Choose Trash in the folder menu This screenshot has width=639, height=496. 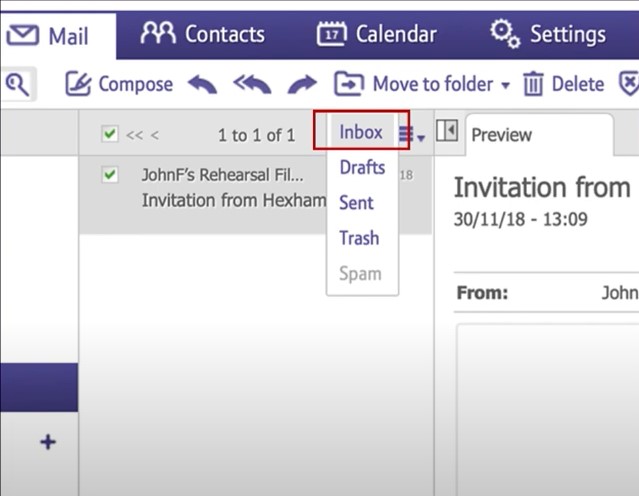tap(359, 238)
